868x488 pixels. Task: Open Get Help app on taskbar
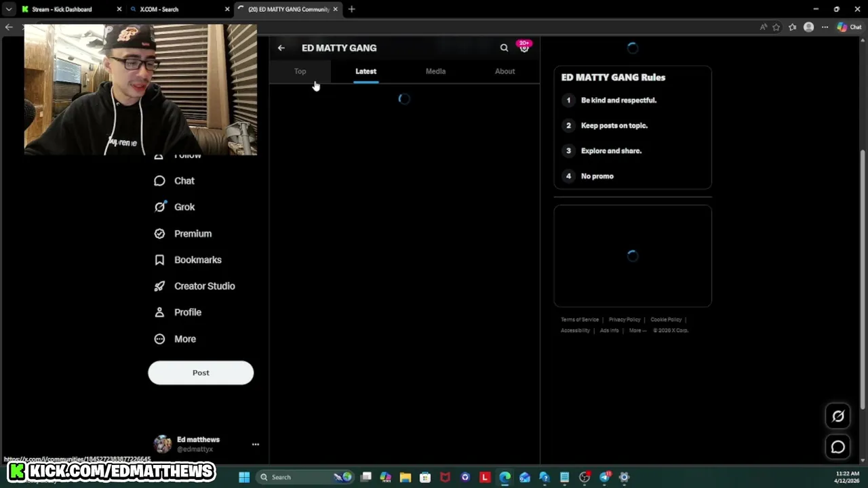[x=545, y=477]
